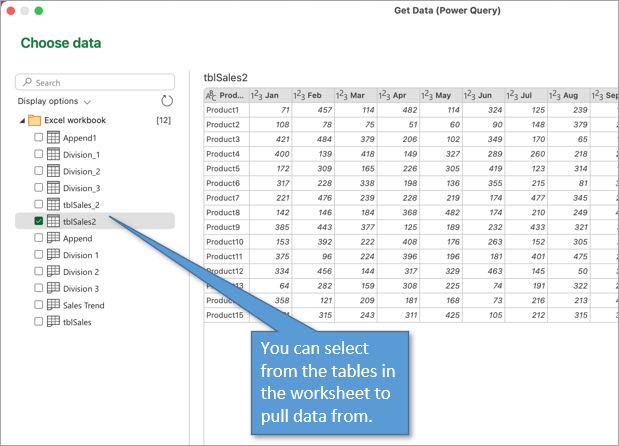
Task: Click the table icon next to tblSales_2
Action: coord(54,204)
